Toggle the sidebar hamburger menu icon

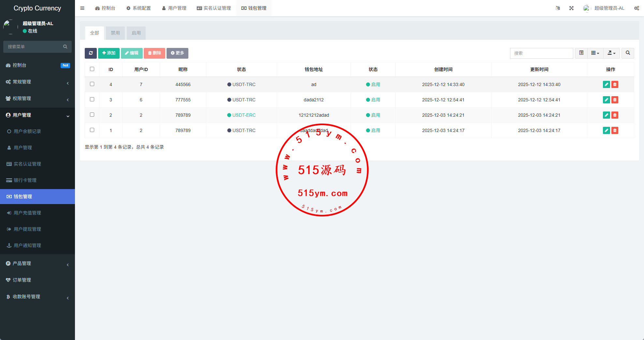pyautogui.click(x=82, y=8)
